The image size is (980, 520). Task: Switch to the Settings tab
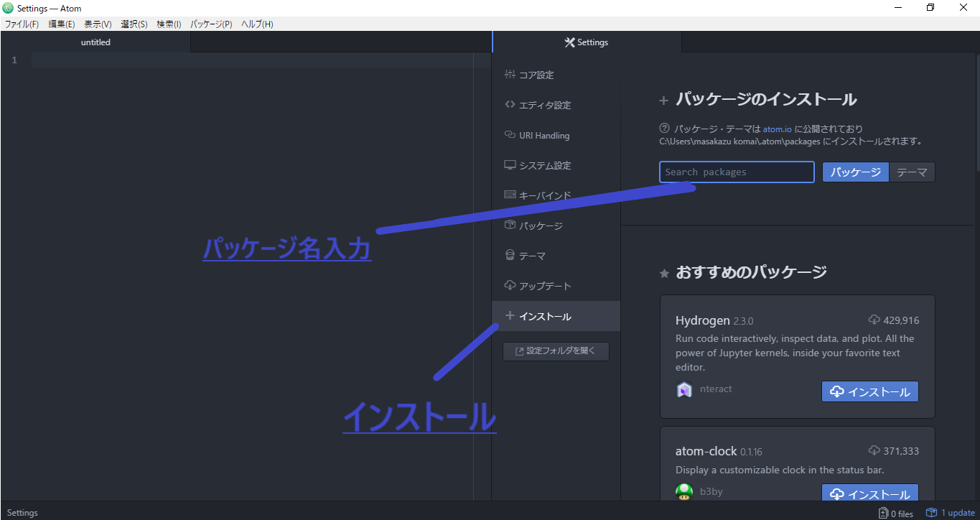587,42
